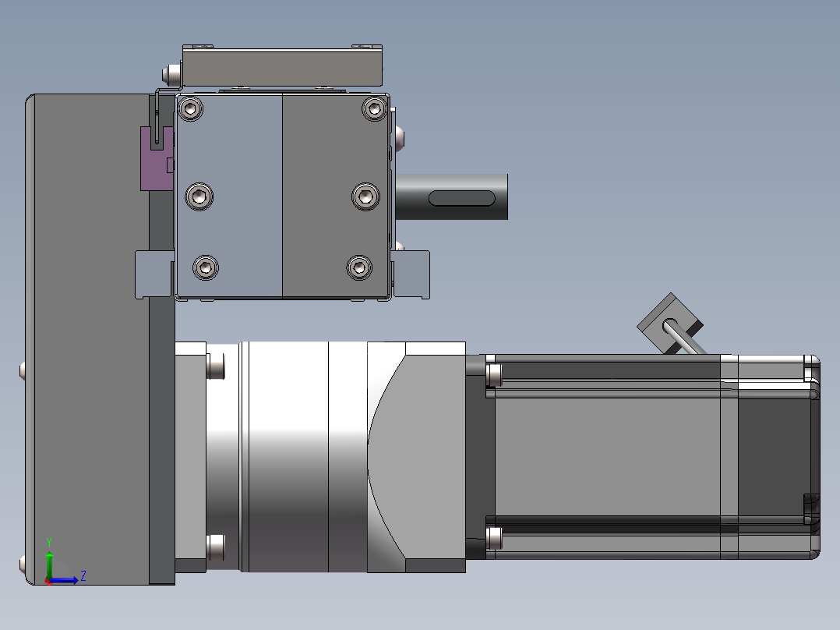Select the upper bolt on the gearbox flange

coord(215,366)
